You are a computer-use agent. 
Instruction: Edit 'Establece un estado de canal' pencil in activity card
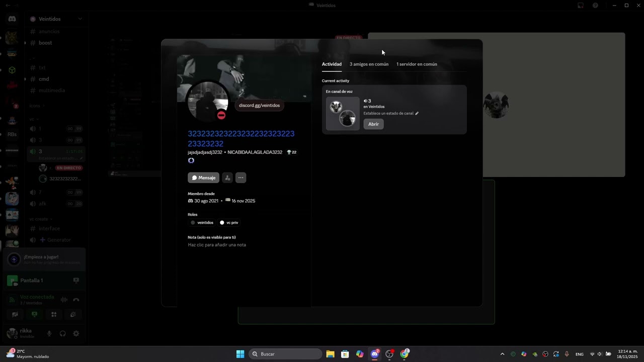coord(417,114)
